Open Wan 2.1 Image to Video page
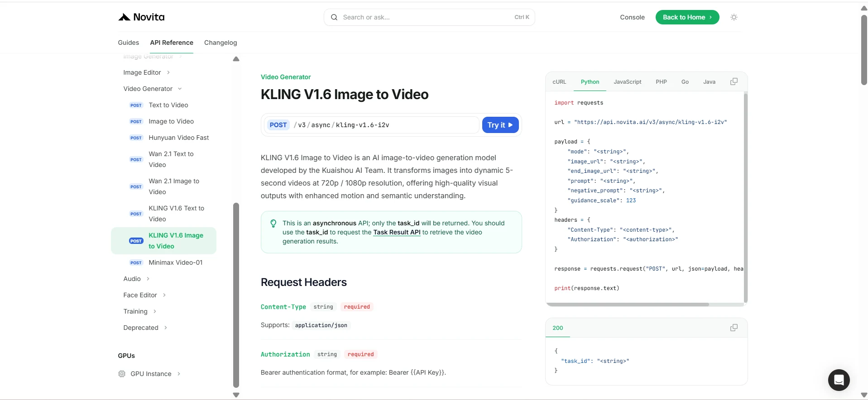 coord(174,186)
